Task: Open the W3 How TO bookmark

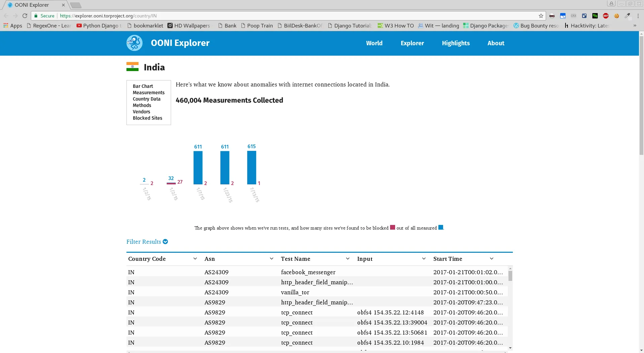Action: point(396,25)
